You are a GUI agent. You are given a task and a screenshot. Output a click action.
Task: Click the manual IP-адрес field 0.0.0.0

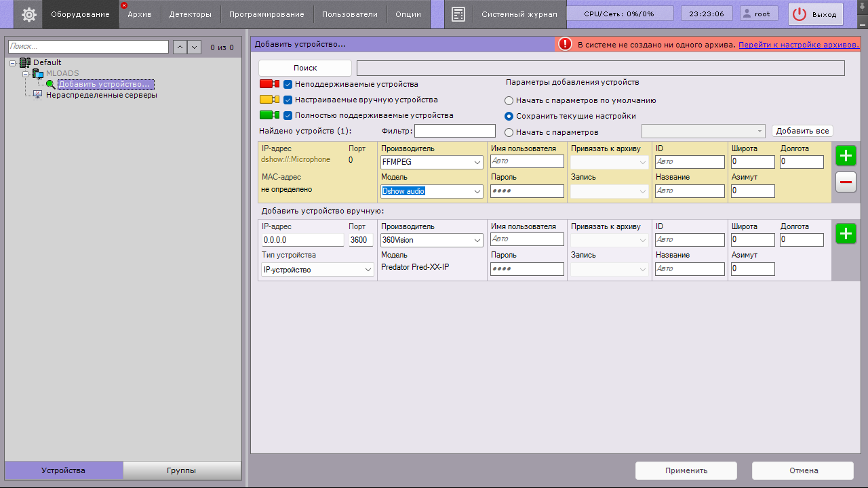pyautogui.click(x=302, y=240)
